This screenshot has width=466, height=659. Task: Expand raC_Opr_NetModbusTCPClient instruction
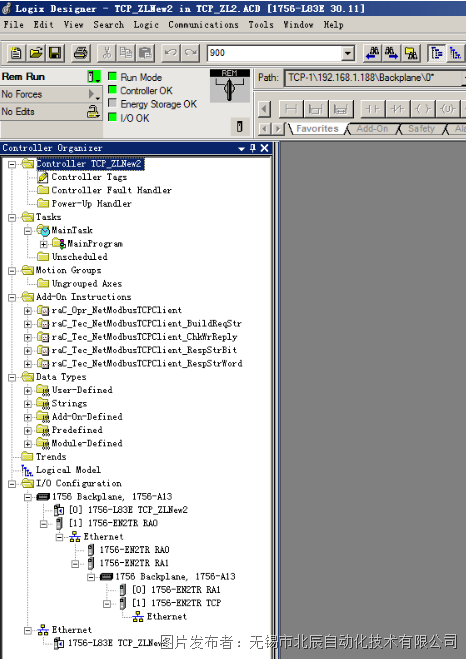[28, 311]
